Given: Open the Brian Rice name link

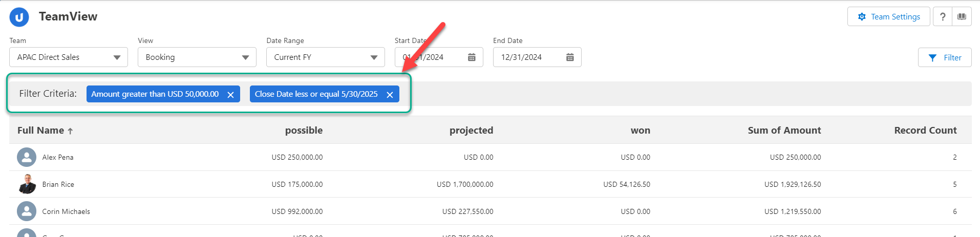Looking at the screenshot, I should 58,184.
